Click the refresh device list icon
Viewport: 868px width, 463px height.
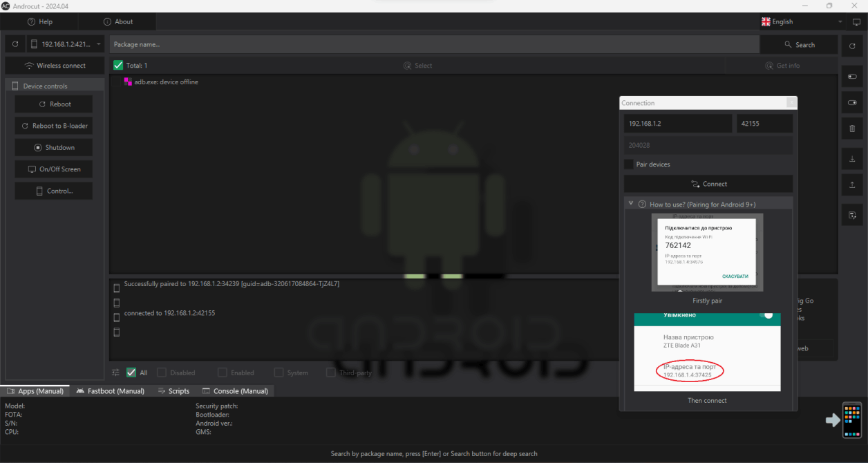point(15,44)
